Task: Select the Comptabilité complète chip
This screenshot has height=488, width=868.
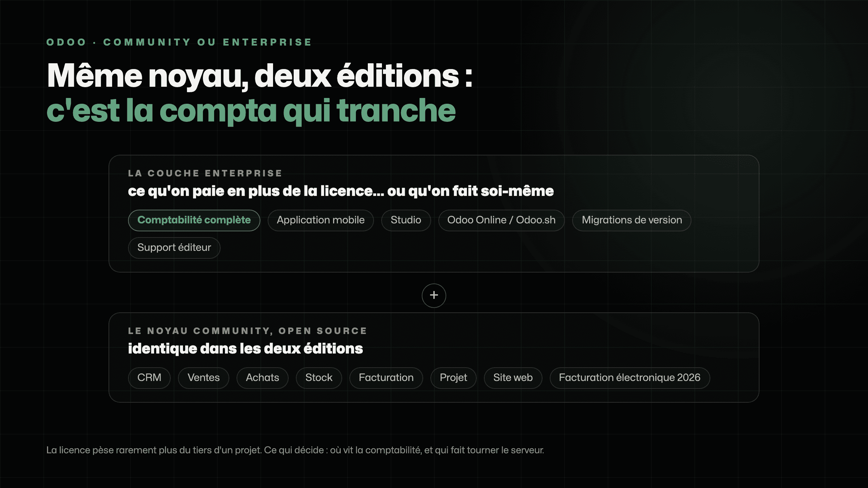Action: (194, 220)
